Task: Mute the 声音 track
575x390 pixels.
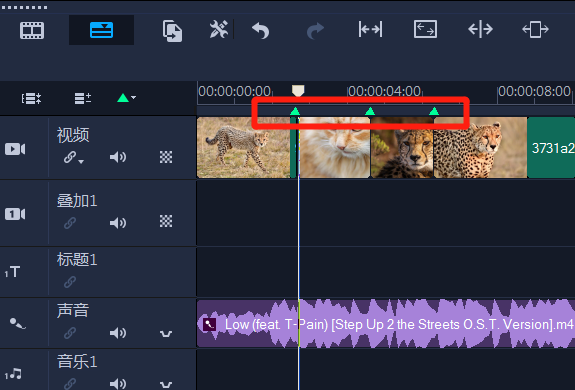Action: pos(118,333)
